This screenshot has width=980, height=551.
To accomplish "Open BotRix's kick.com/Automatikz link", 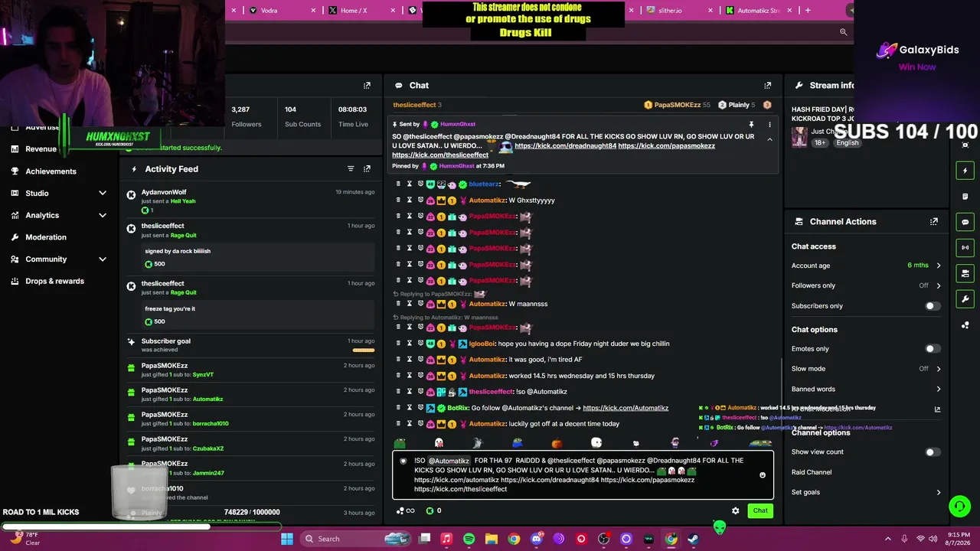I will pos(626,408).
